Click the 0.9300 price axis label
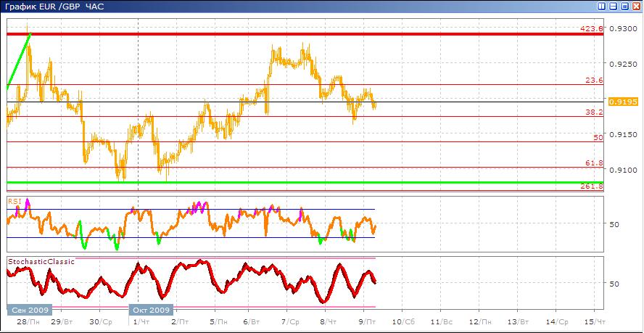Screen dimensions: 644x333 point(623,28)
